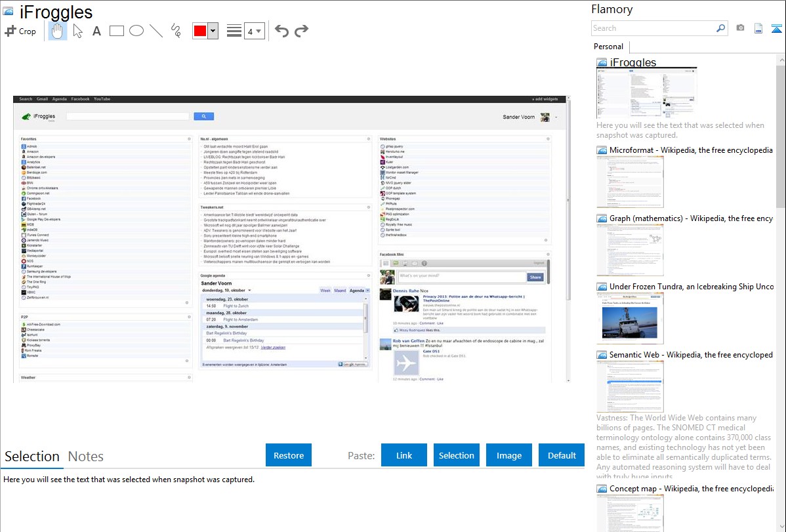Select the Graph (mathematics) thumbnail

pos(630,250)
